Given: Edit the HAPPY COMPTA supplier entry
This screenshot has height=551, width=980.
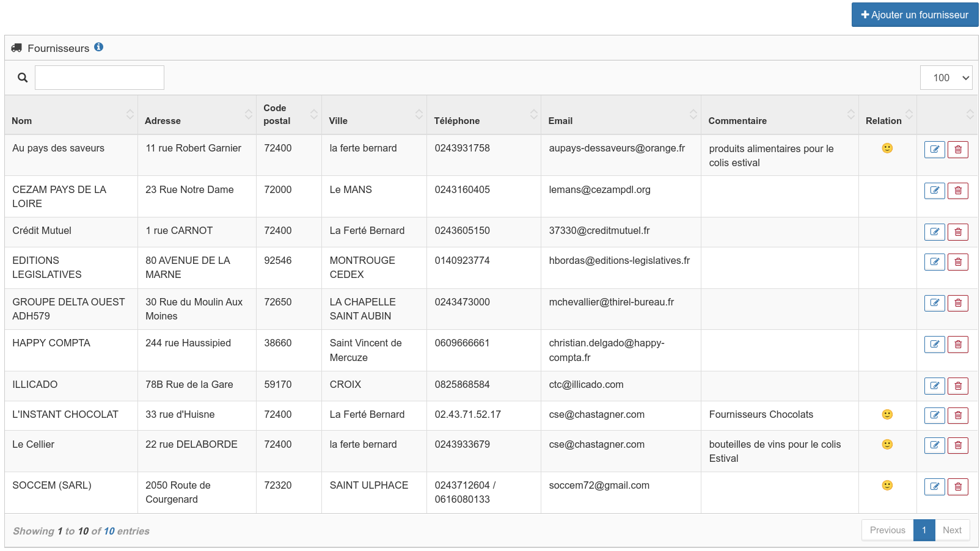Looking at the screenshot, I should click(x=934, y=345).
